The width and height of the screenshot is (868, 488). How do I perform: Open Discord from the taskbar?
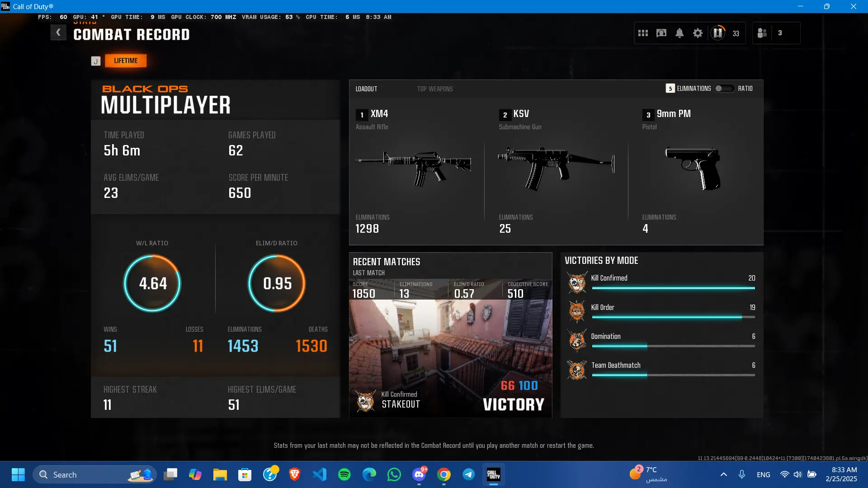(x=419, y=474)
